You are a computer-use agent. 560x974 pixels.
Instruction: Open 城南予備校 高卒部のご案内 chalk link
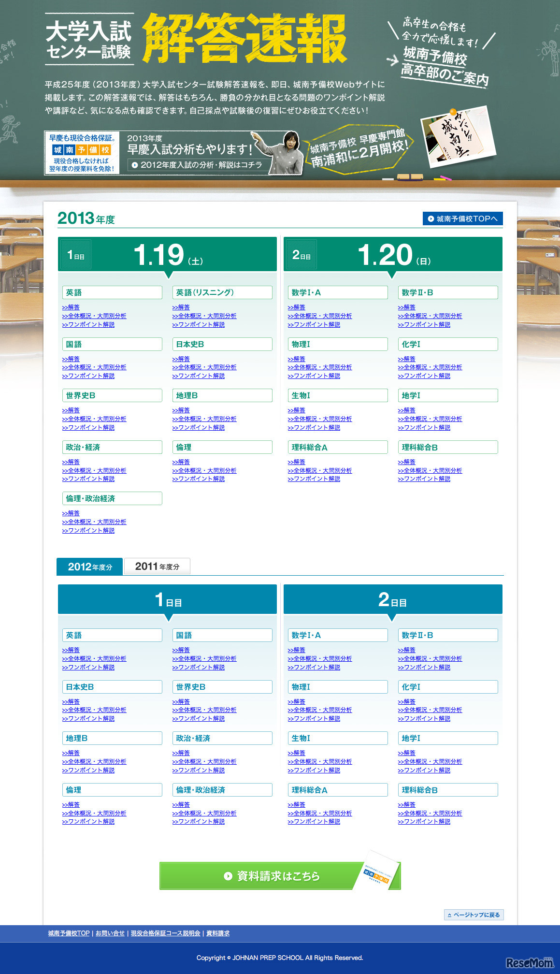[445, 66]
